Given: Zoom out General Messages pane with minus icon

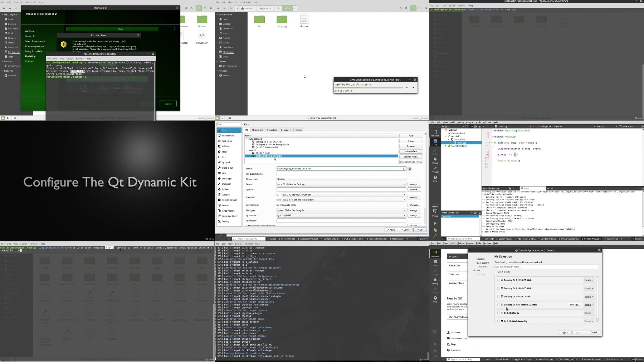Looking at the screenshot, I should point(552,188).
